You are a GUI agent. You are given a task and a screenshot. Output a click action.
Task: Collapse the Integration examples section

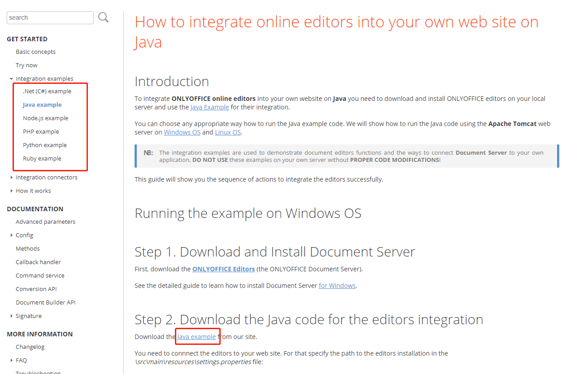(x=11, y=78)
